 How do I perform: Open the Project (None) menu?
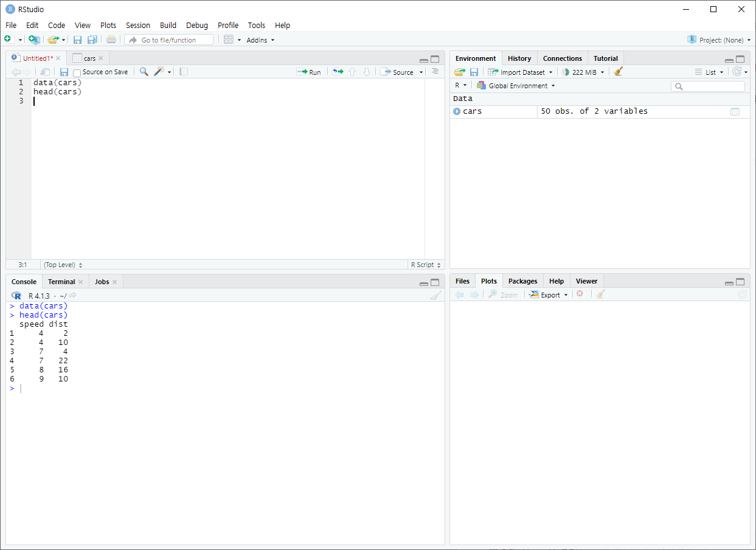point(718,40)
